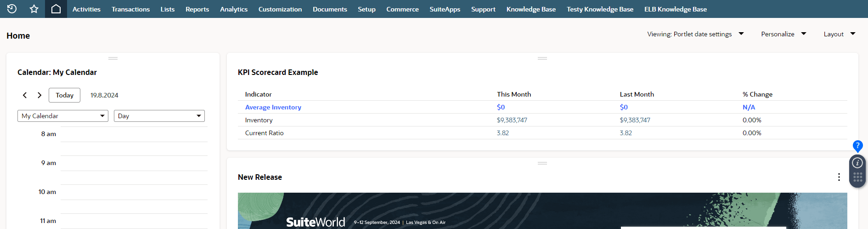The height and width of the screenshot is (229, 868).
Task: Go to next day in calendar
Action: [39, 95]
